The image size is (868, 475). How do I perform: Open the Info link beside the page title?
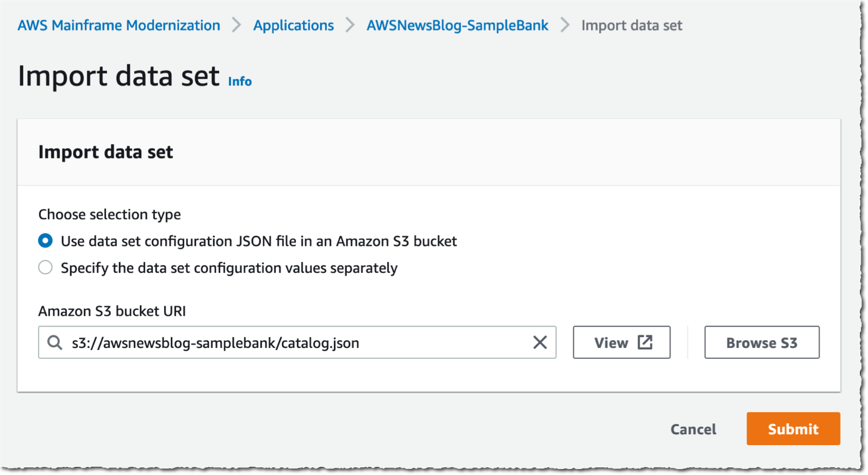coord(240,82)
